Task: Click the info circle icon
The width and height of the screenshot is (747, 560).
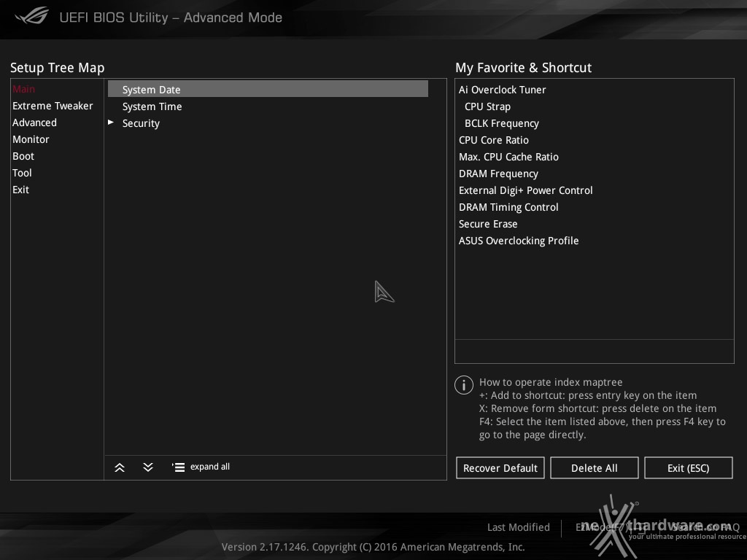Action: coord(463,385)
